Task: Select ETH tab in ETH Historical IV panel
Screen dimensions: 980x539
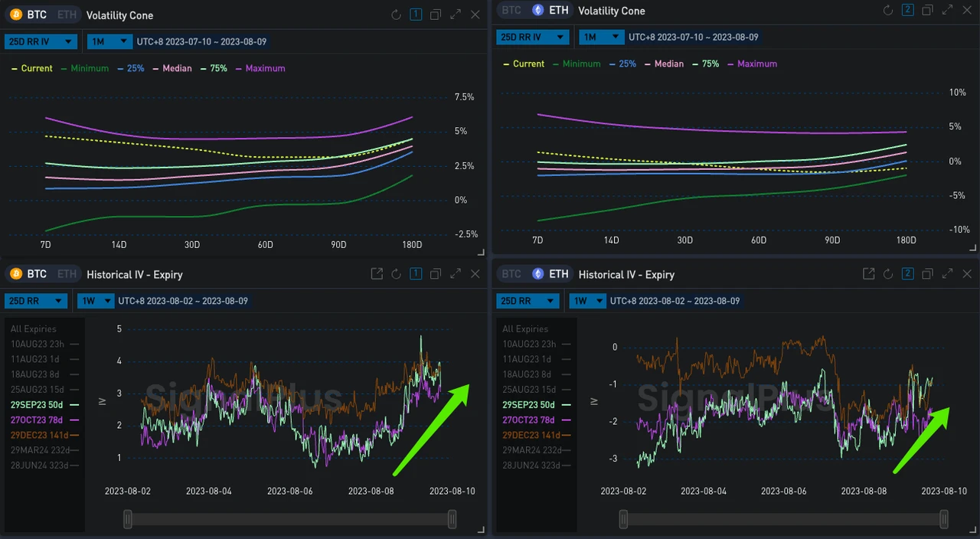Action: click(x=550, y=274)
